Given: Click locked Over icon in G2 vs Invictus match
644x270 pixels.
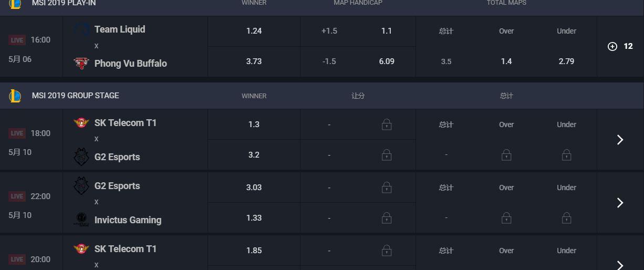Looking at the screenshot, I should (506, 217).
